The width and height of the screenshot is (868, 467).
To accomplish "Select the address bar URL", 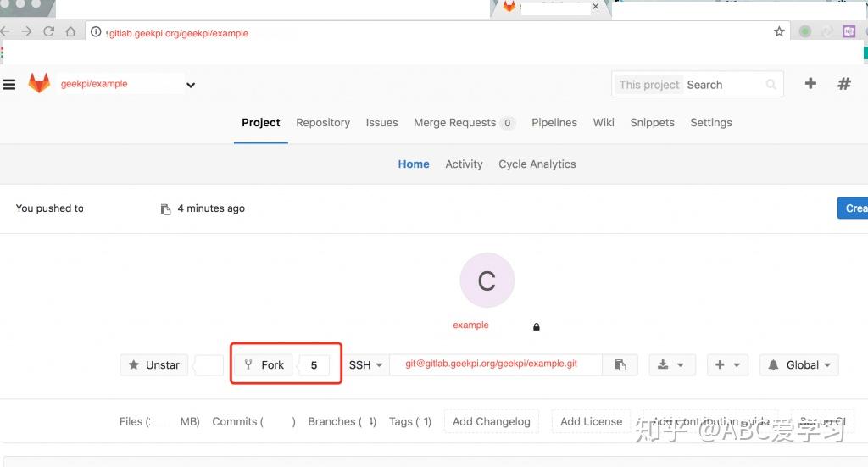I will pyautogui.click(x=178, y=33).
